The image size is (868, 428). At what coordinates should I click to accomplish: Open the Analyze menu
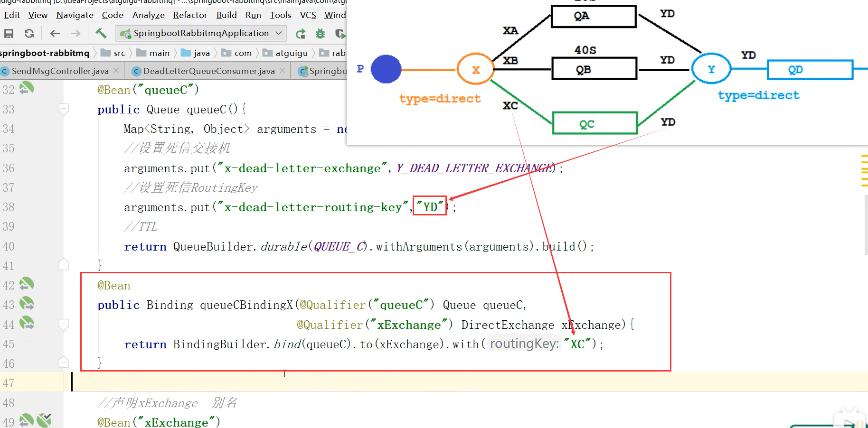tap(149, 15)
